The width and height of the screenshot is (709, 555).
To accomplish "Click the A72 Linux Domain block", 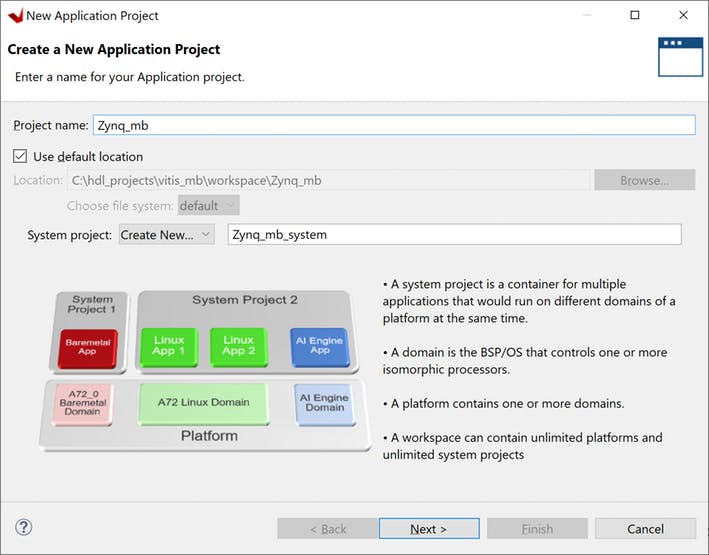I will 203,402.
